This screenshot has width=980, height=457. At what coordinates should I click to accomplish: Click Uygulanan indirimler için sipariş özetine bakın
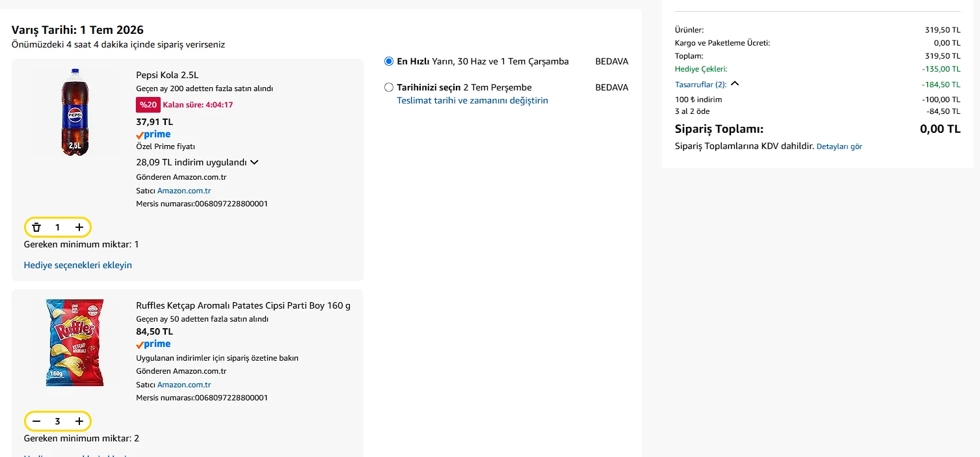(x=217, y=358)
